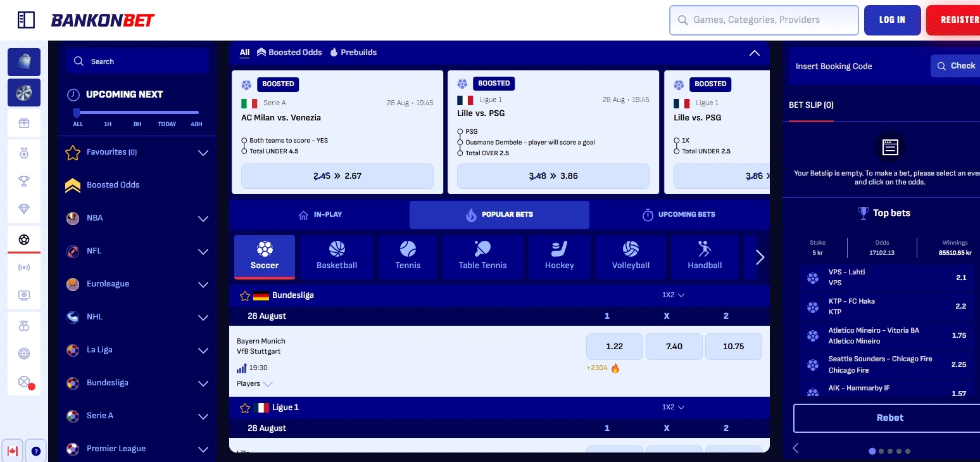Screen dimensions: 980x462
Task: Open the monitor virtual sports icon
Action: [24, 295]
